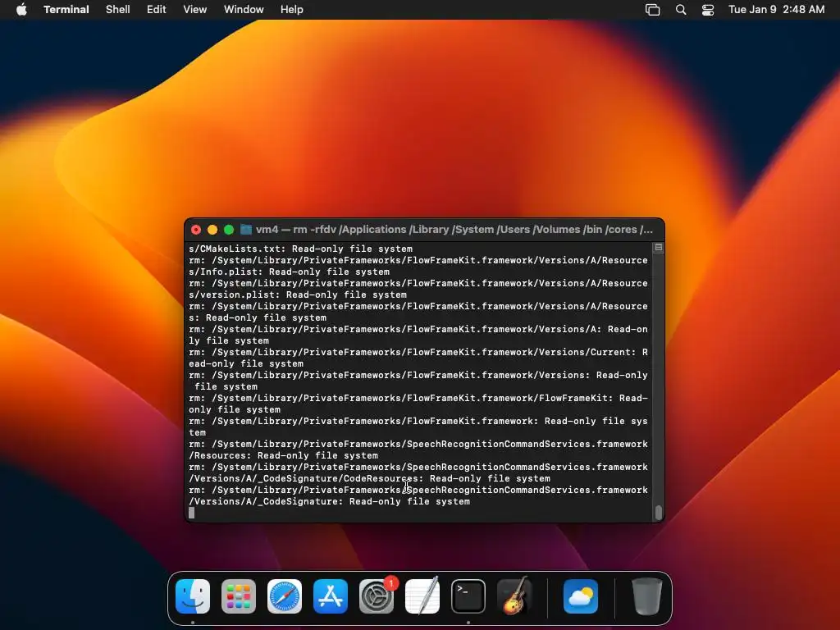Click the 's/version.plist: Read-only file system' line

[298, 294]
